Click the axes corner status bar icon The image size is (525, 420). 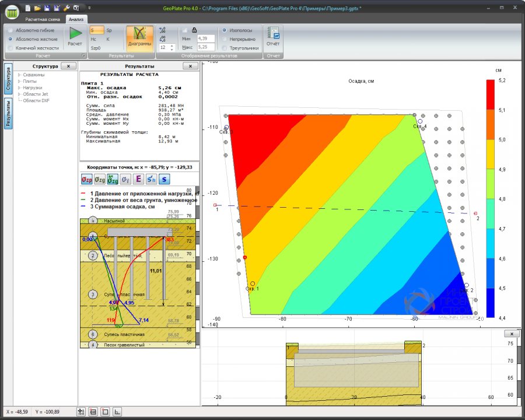click(117, 412)
